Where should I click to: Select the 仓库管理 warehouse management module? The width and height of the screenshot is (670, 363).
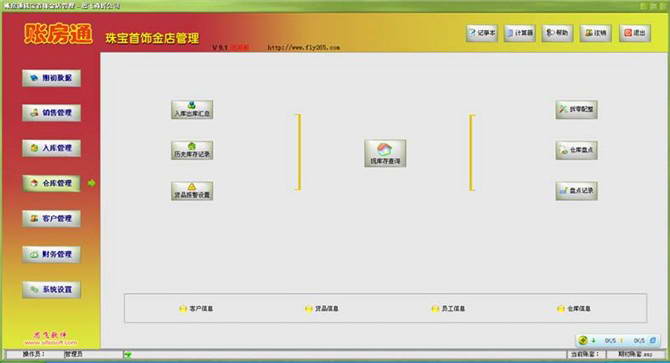pyautogui.click(x=51, y=183)
